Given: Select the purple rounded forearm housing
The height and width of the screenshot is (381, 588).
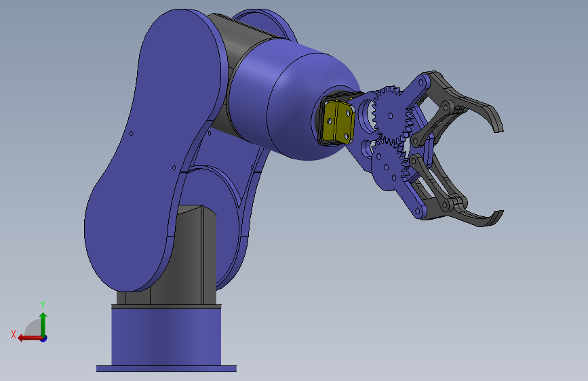Looking at the screenshot, I should coord(296,101).
